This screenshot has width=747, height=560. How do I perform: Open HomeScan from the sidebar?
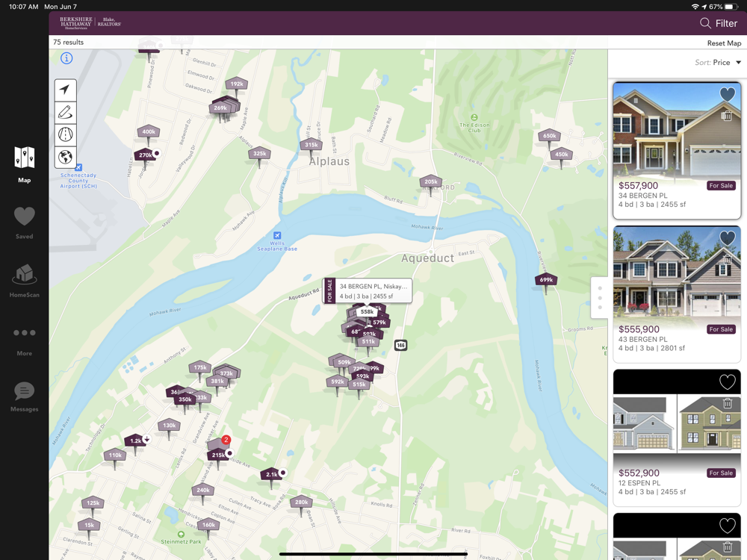[25, 281]
